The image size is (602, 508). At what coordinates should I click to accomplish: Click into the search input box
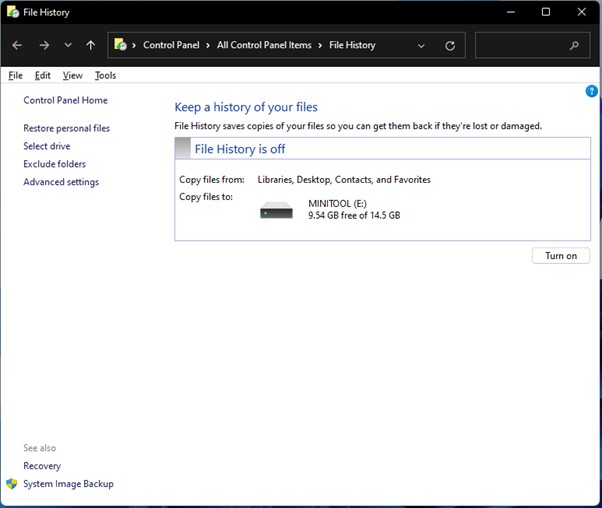pos(520,46)
